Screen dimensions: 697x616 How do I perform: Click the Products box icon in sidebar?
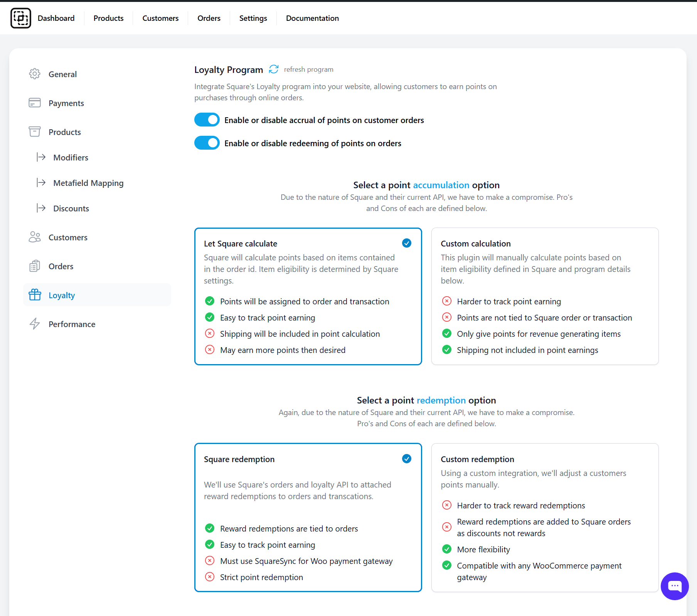point(35,132)
